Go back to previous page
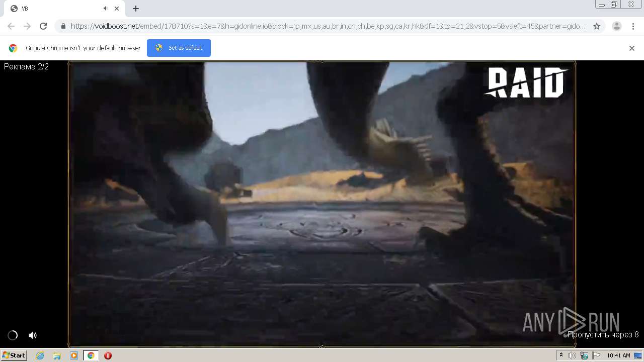 (11, 26)
